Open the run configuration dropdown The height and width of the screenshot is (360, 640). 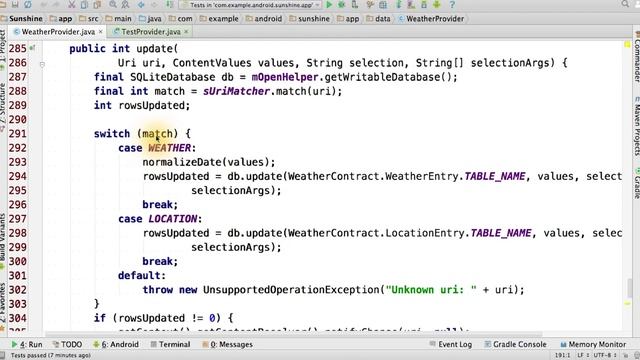[250, 5]
